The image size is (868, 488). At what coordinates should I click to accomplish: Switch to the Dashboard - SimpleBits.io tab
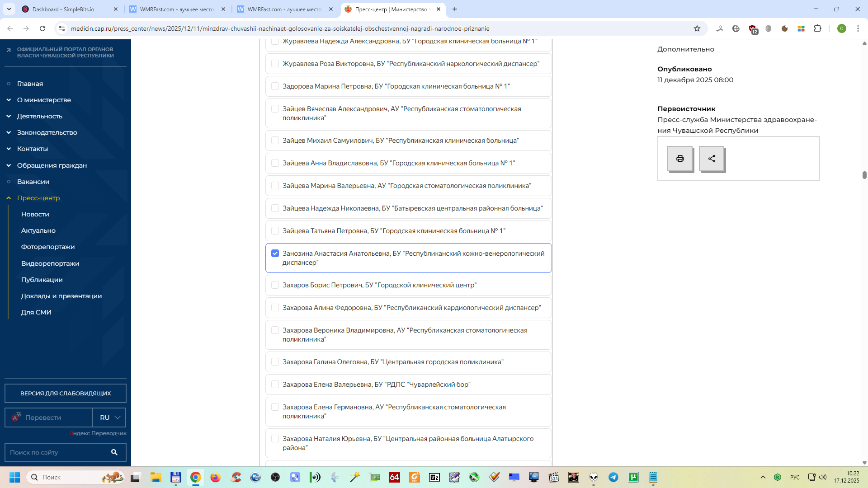click(x=63, y=9)
